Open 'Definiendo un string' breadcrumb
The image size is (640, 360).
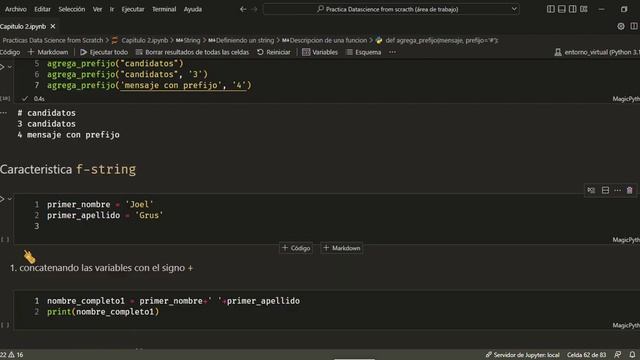tap(241, 40)
